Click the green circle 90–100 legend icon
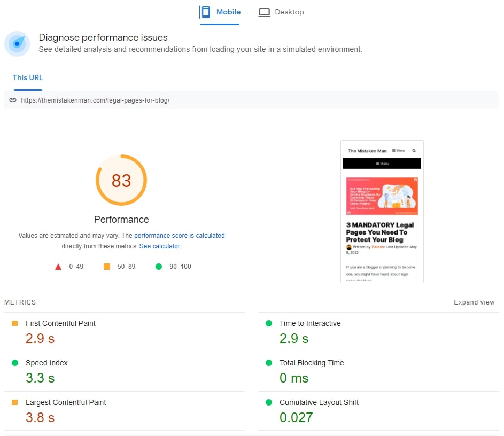504x436 pixels. click(x=158, y=267)
